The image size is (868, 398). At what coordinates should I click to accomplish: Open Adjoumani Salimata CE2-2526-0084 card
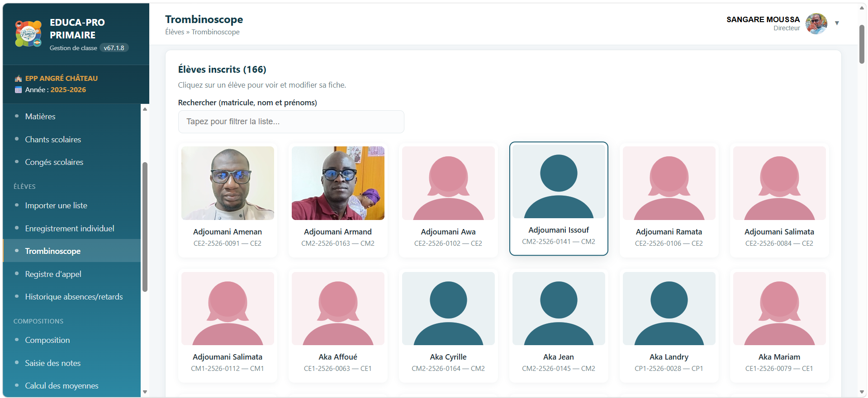(x=779, y=200)
